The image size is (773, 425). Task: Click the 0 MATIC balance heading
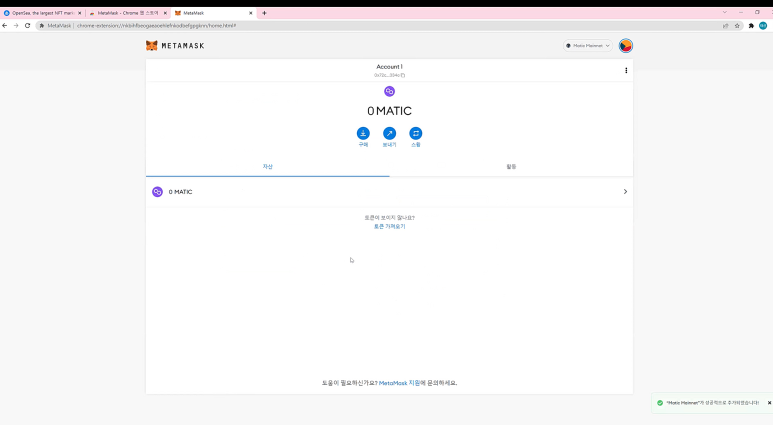(389, 111)
